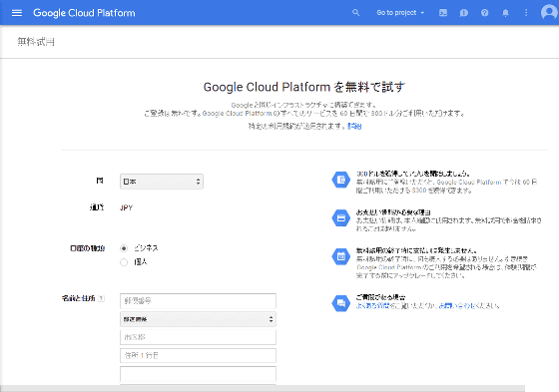This screenshot has width=559, height=392.
Task: Open the notifications bell
Action: pyautogui.click(x=505, y=13)
